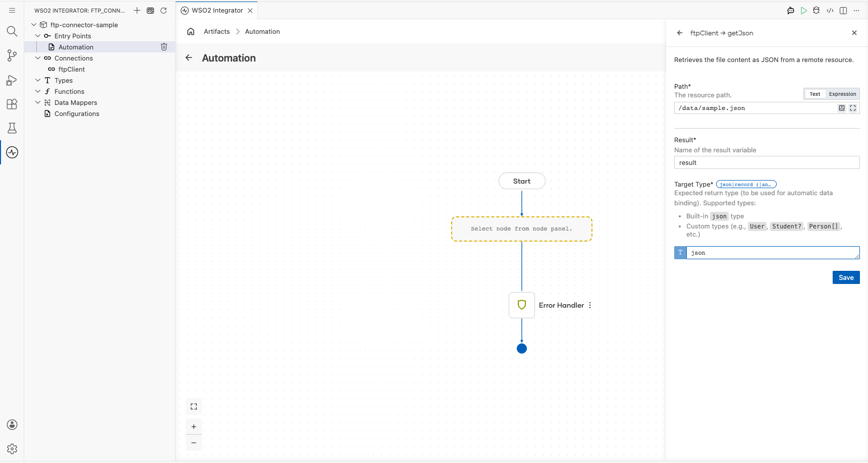Toggle Functions section chevron
This screenshot has height=463, width=868.
(x=38, y=91)
